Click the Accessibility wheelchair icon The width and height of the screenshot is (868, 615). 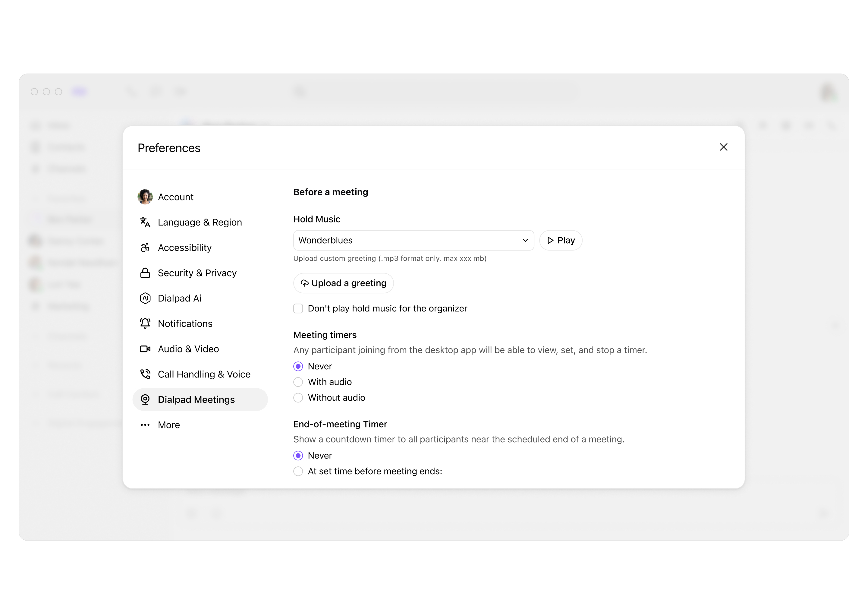click(x=145, y=248)
